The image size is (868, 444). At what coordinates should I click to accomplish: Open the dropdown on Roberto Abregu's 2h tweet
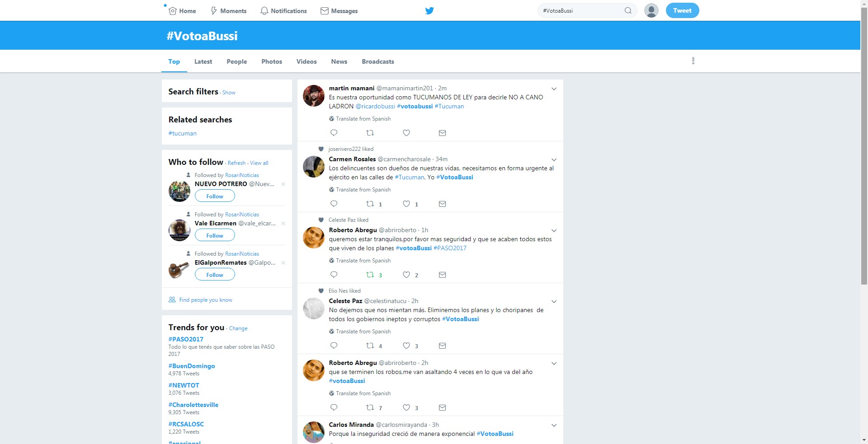coord(554,364)
